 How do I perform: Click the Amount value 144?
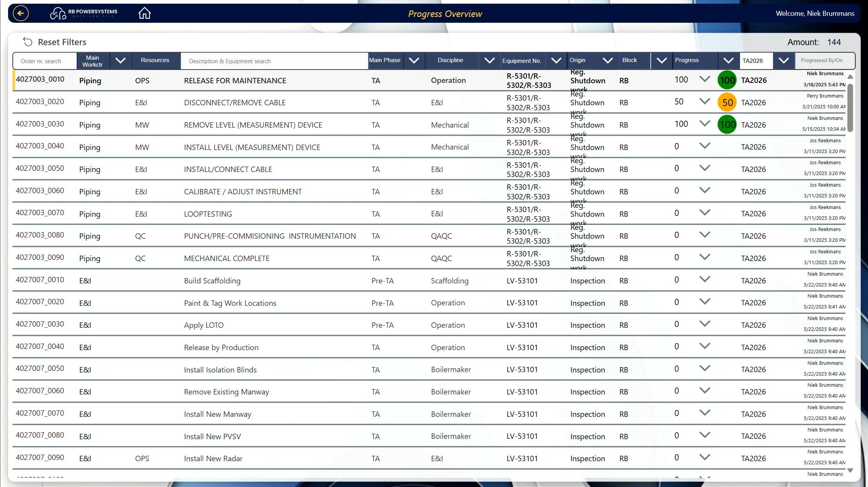click(834, 42)
